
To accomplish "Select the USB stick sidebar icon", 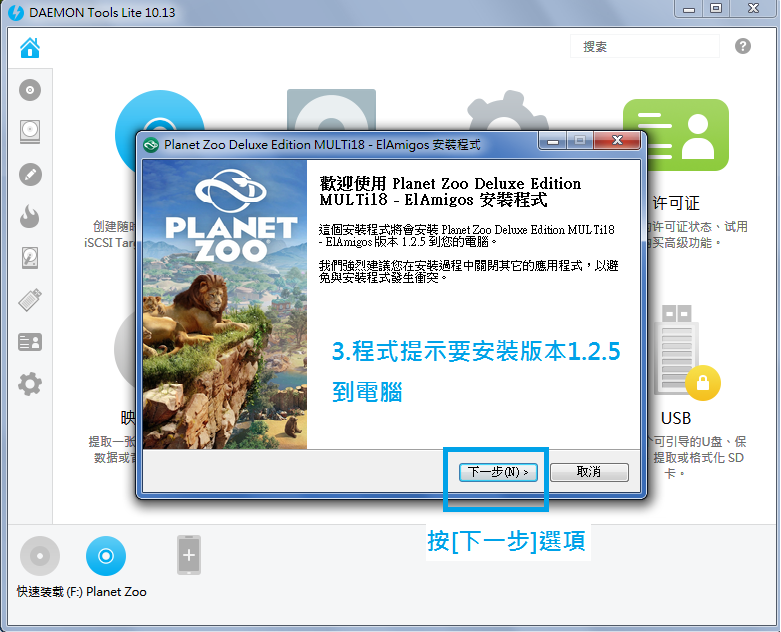I will point(30,300).
